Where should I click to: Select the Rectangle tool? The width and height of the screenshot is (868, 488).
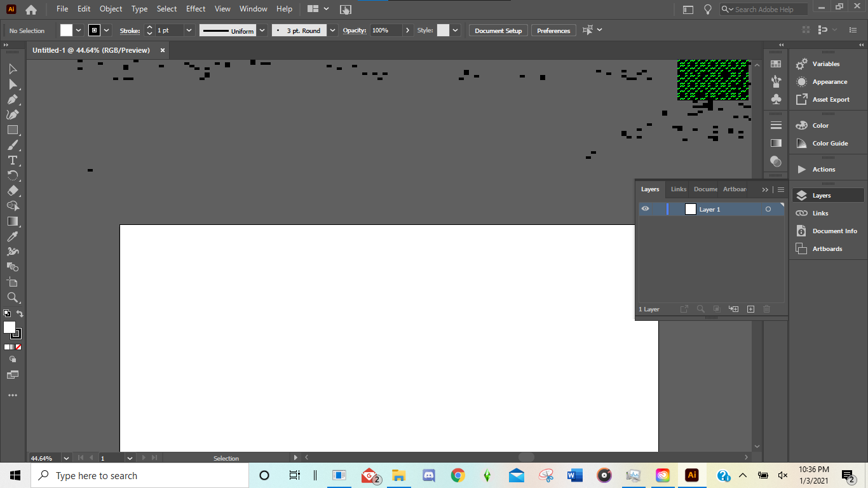tap(11, 130)
